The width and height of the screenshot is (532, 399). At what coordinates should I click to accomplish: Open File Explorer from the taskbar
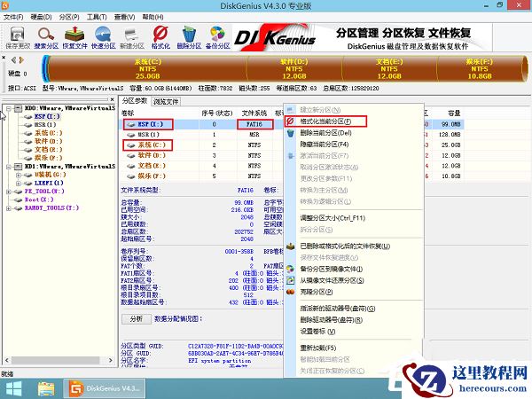[46, 389]
